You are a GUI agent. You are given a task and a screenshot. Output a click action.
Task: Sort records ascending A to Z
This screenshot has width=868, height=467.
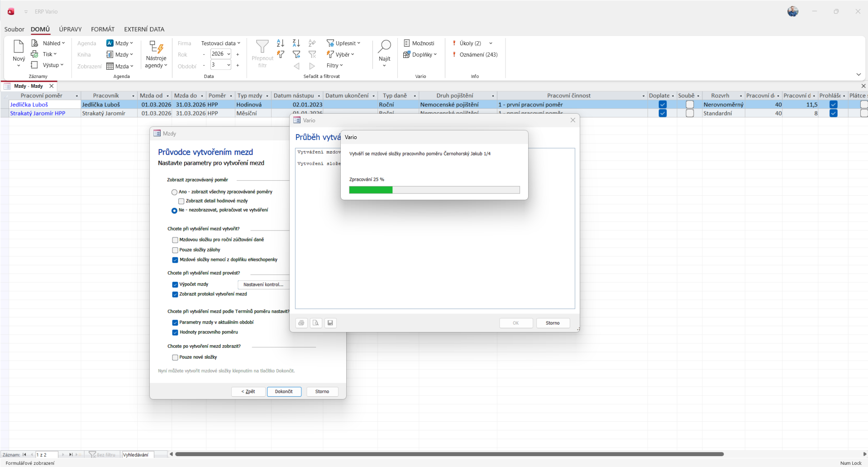(x=281, y=43)
